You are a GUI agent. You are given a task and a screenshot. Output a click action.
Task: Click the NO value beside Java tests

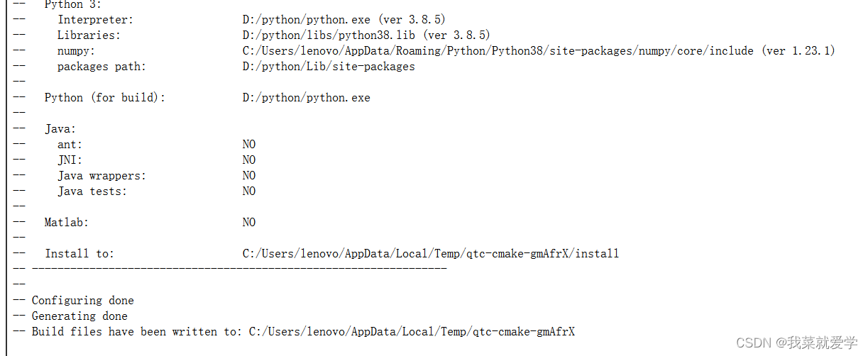[248, 191]
